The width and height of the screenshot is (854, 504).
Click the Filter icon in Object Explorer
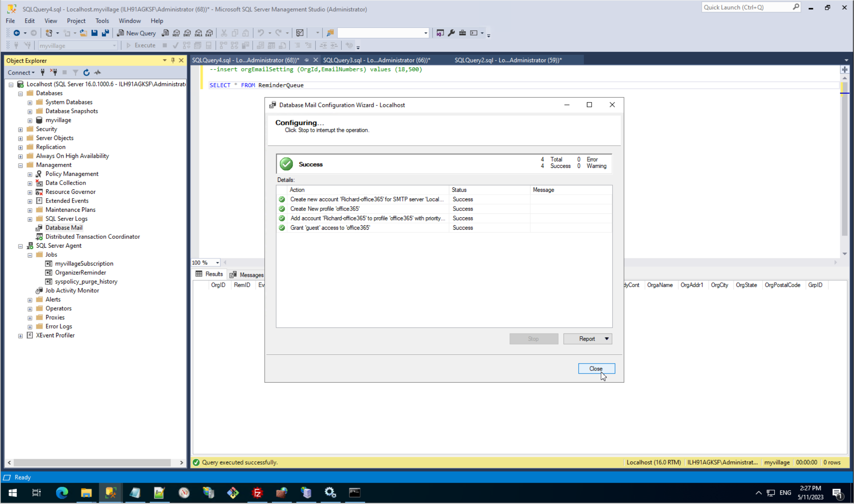(75, 73)
